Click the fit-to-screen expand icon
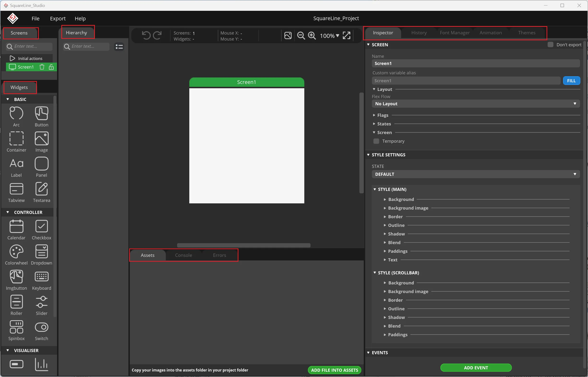This screenshot has width=588, height=377. [x=346, y=36]
